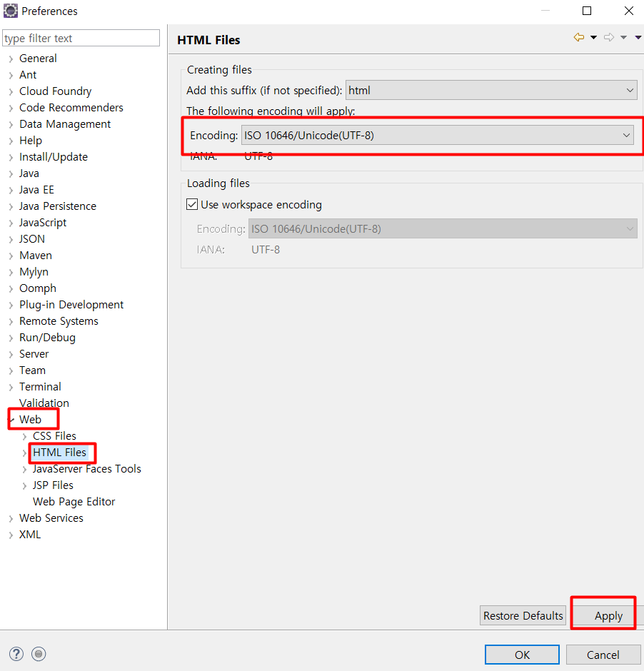Toggle Use workspace encoding checkbox

click(192, 204)
